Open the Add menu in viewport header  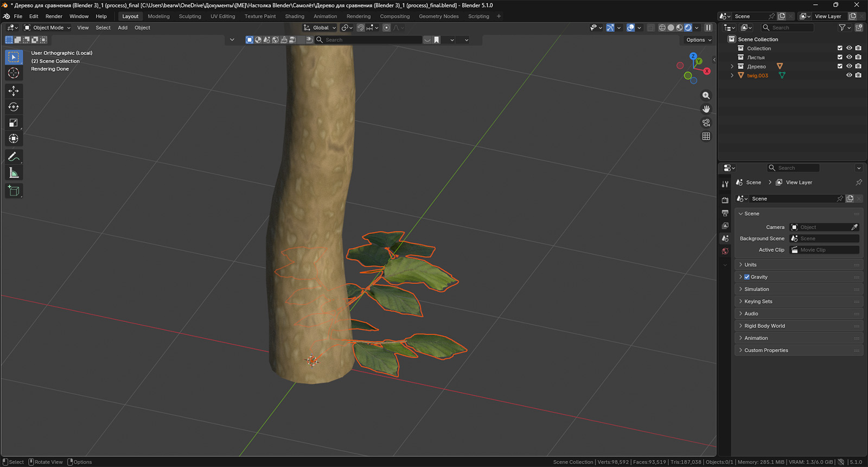click(123, 28)
